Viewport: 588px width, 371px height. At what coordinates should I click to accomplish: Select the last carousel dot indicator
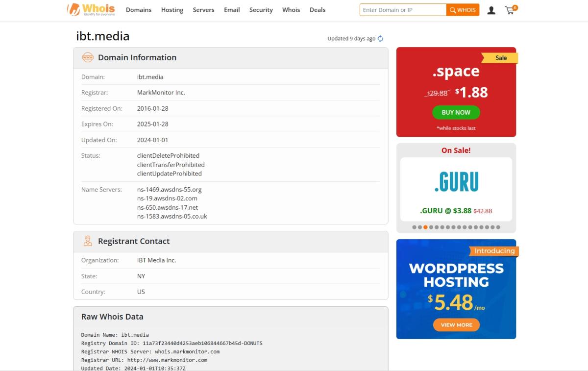coord(498,227)
